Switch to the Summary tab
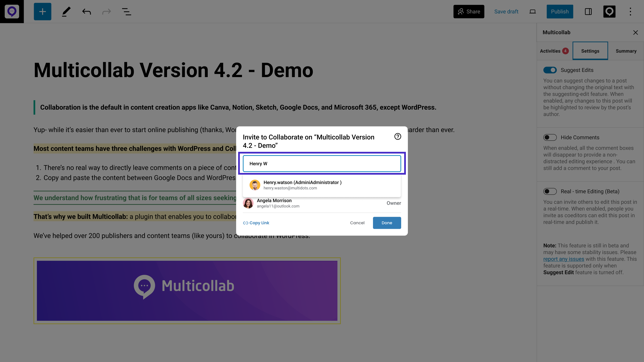The width and height of the screenshot is (644, 362). tap(626, 51)
